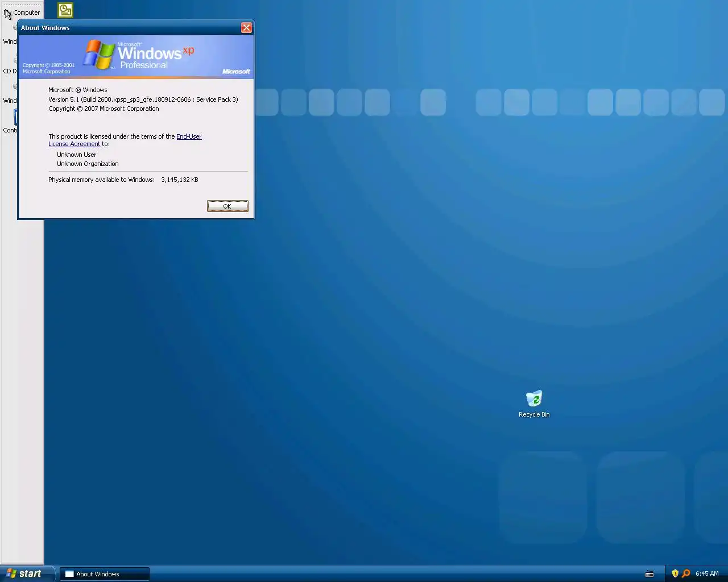The height and width of the screenshot is (582, 728).
Task: Click the Physical memory 3,145,132 KB value
Action: [x=180, y=180]
